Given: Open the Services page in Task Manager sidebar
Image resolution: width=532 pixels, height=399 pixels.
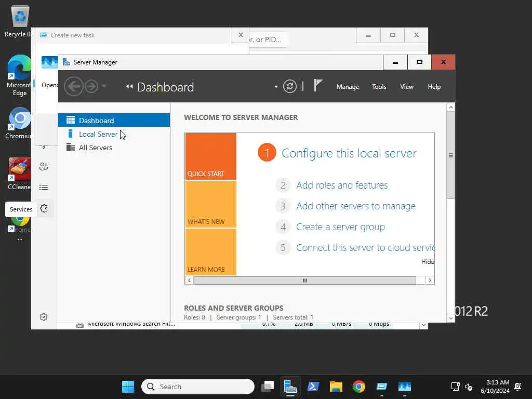Looking at the screenshot, I should 44,208.
